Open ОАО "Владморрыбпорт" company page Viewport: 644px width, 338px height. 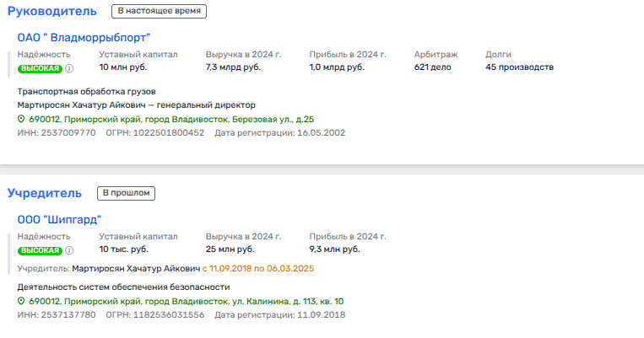pyautogui.click(x=83, y=37)
